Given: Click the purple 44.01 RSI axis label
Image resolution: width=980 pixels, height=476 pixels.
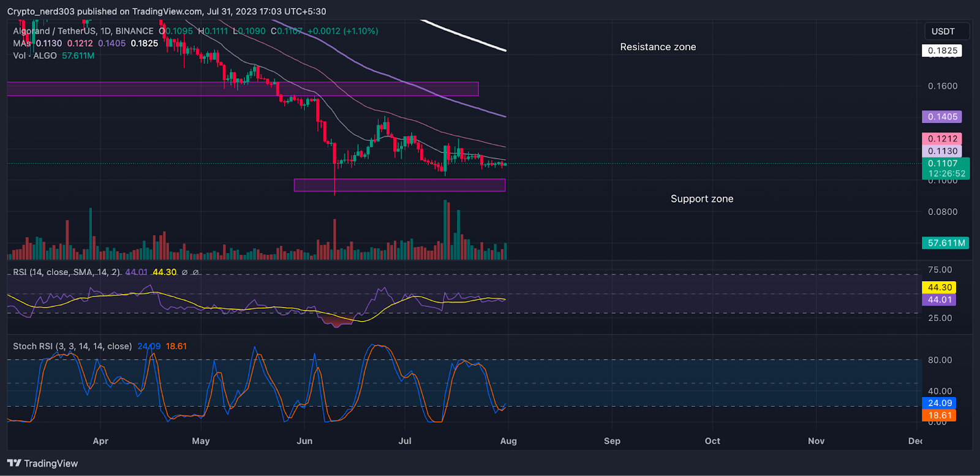Looking at the screenshot, I should pos(939,300).
